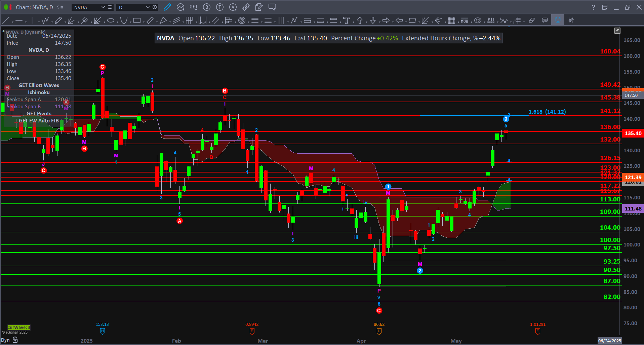The image size is (644, 345).
Task: Click the chart panel detach icon
Action: [x=617, y=31]
